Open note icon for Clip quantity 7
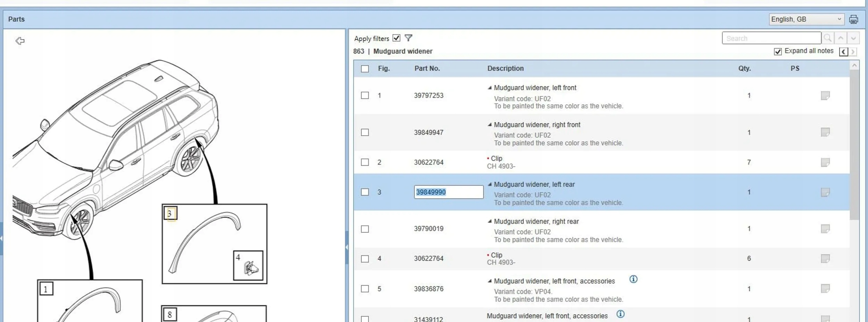The height and width of the screenshot is (322, 868). 825,162
